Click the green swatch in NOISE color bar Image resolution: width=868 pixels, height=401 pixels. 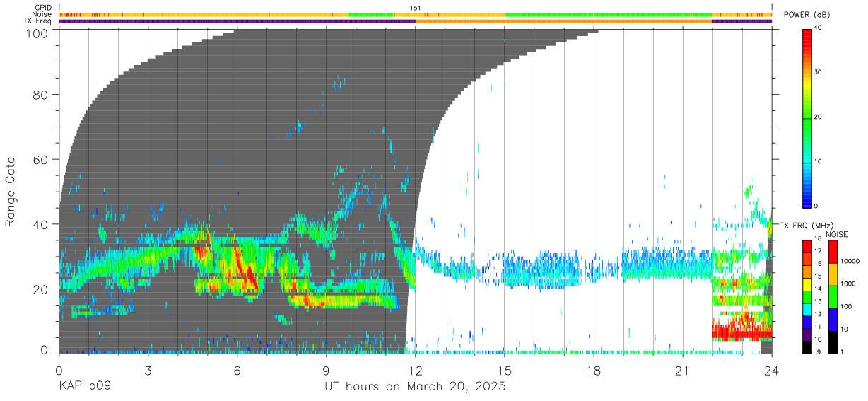tap(833, 296)
